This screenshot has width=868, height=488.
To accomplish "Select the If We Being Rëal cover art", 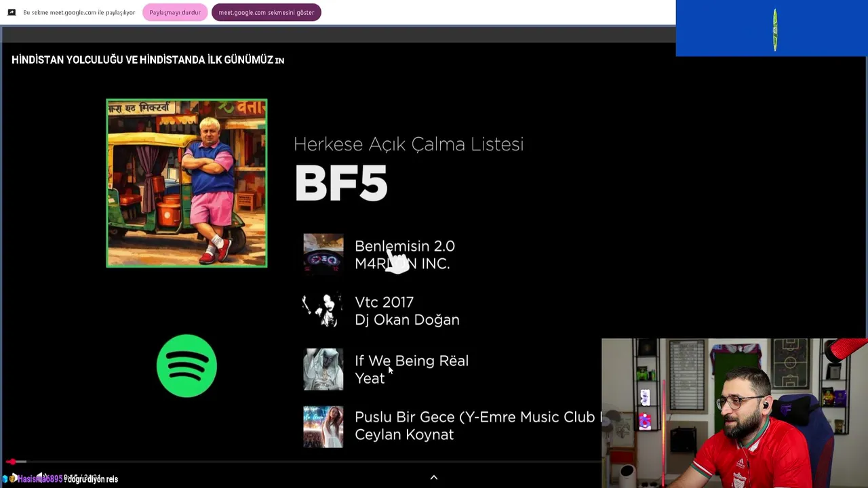I will tap(323, 369).
